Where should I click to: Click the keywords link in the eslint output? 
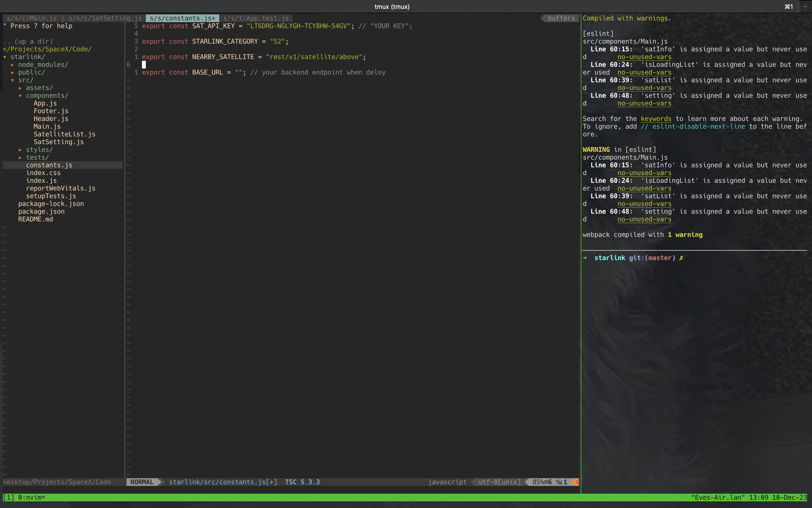pos(655,119)
